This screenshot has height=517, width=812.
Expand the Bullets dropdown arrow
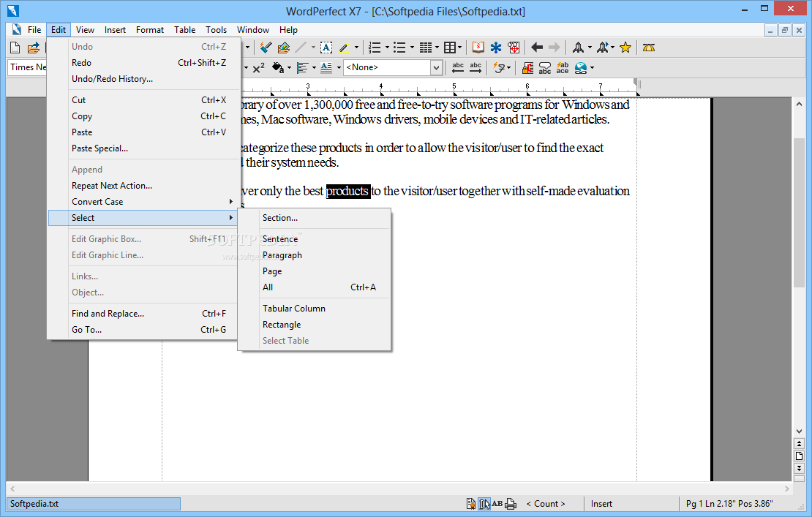point(412,48)
